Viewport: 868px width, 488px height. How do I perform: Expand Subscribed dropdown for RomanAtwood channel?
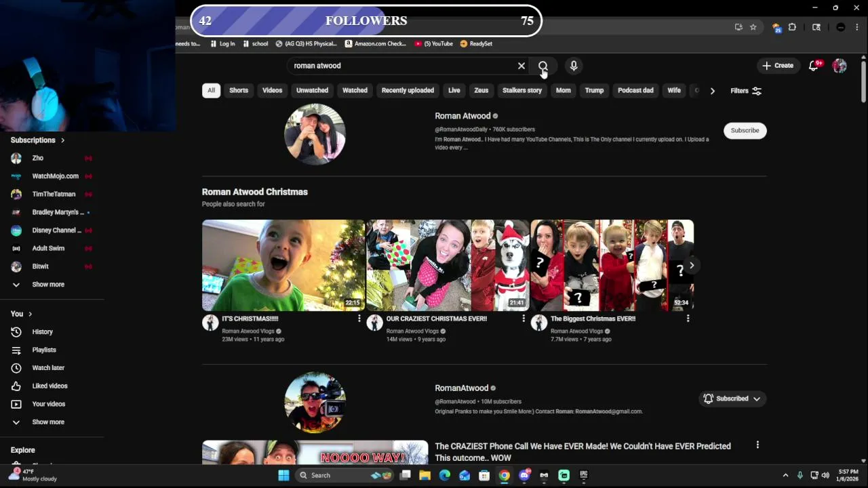[732, 399]
